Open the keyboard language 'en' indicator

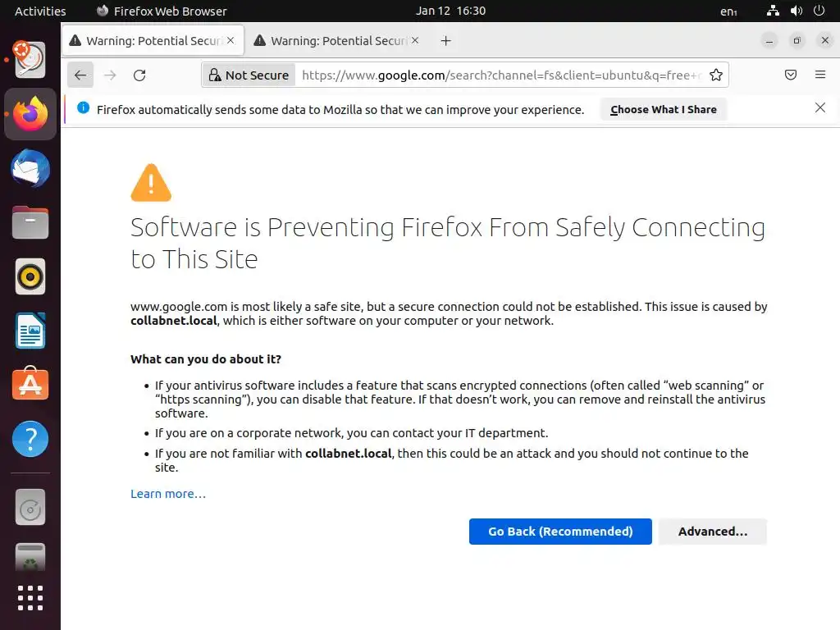click(728, 11)
